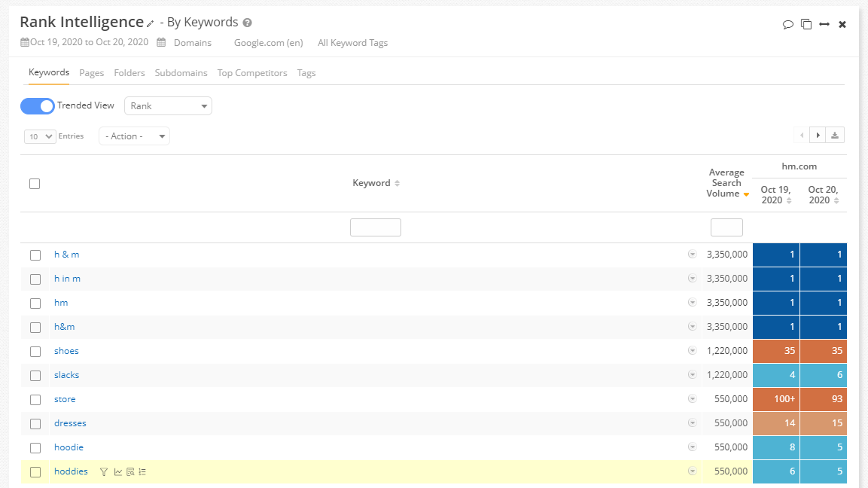Expand the 'shoes' row options arrow
The width and height of the screenshot is (868, 488).
pyautogui.click(x=692, y=351)
